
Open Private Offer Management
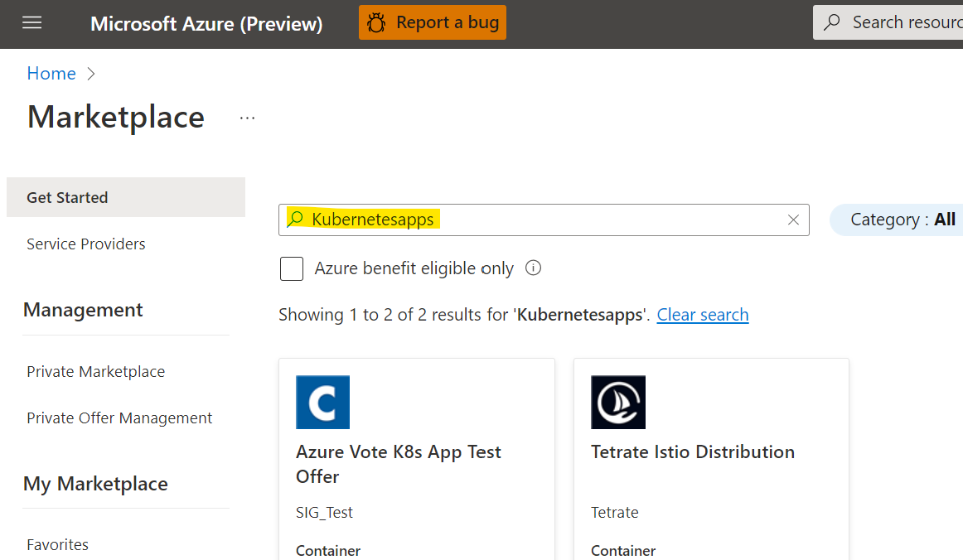click(x=119, y=418)
